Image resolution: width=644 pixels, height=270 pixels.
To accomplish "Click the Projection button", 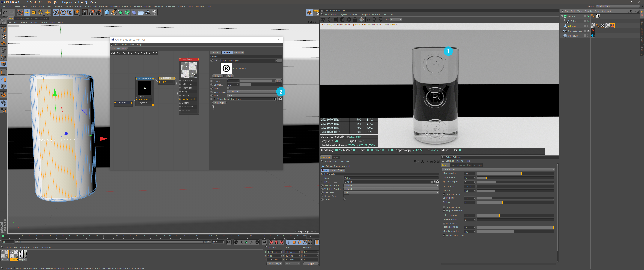I will pyautogui.click(x=219, y=103).
